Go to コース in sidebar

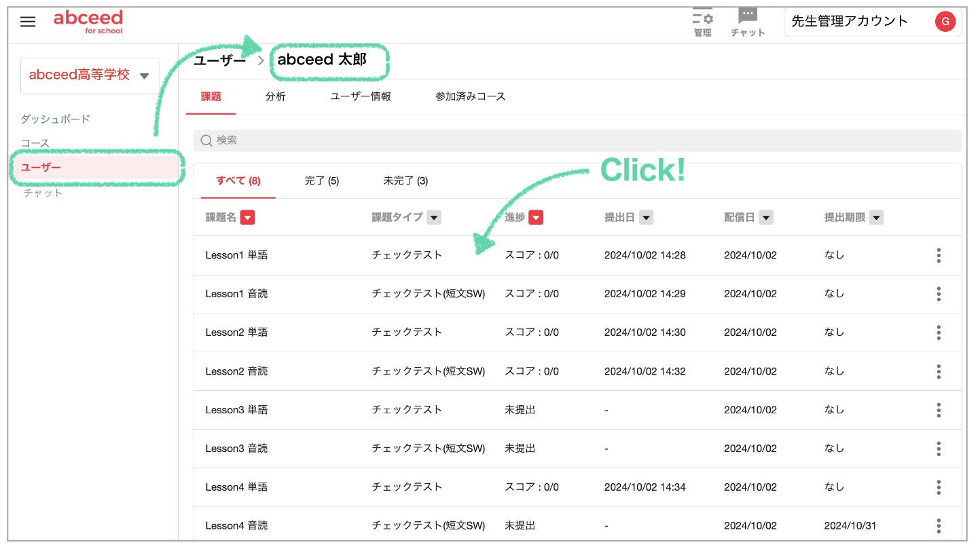point(35,143)
